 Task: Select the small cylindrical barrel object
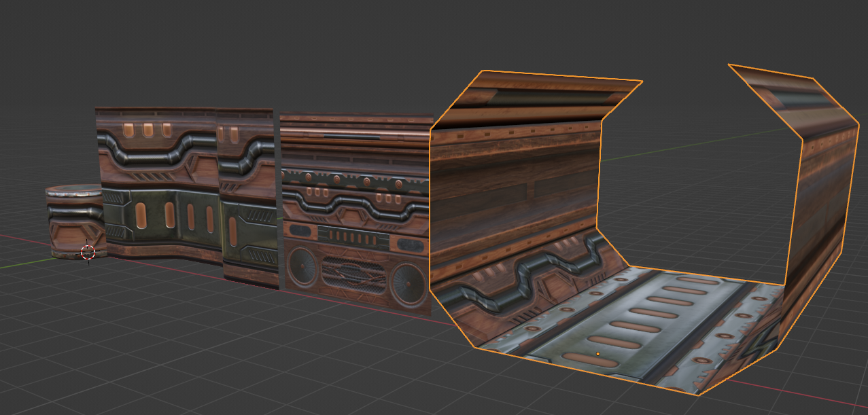point(73,221)
